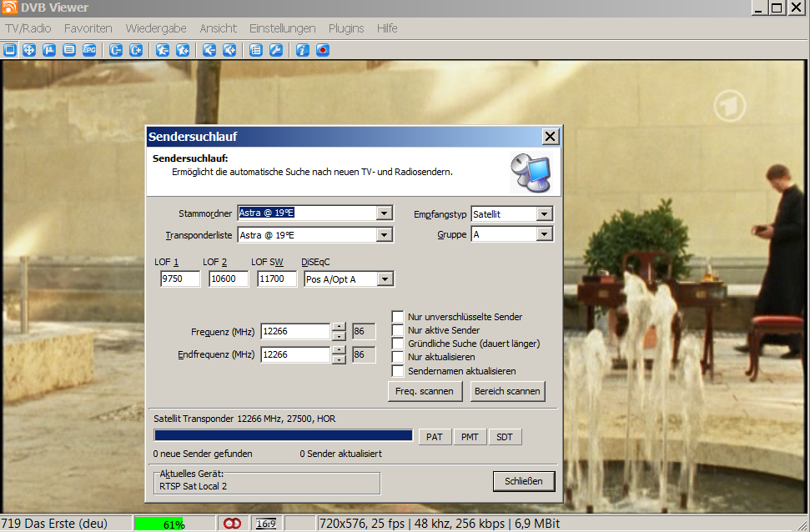
Task: Open settings via the wrench icon
Action: [x=276, y=50]
